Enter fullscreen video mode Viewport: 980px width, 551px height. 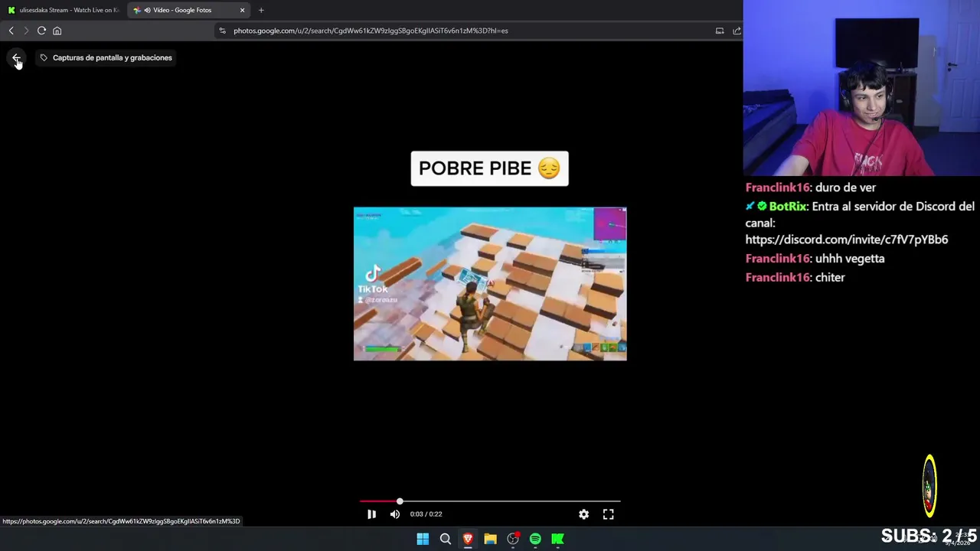[608, 514]
